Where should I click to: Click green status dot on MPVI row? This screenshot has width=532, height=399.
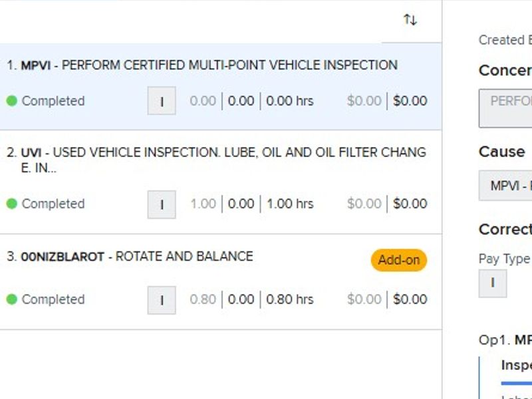tap(11, 101)
